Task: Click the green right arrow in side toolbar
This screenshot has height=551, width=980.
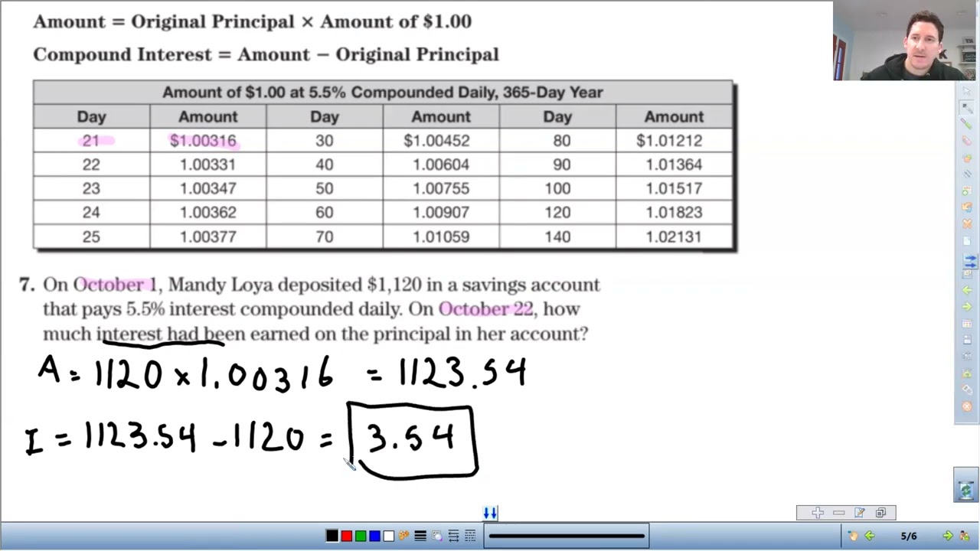Action: click(x=966, y=306)
